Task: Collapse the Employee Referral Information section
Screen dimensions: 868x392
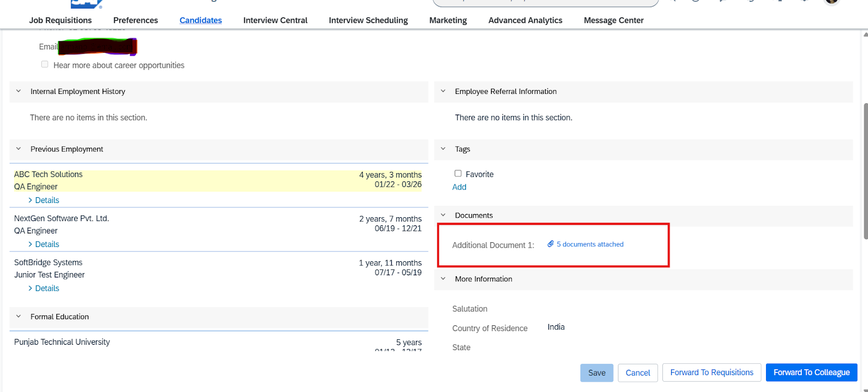Action: click(x=443, y=91)
